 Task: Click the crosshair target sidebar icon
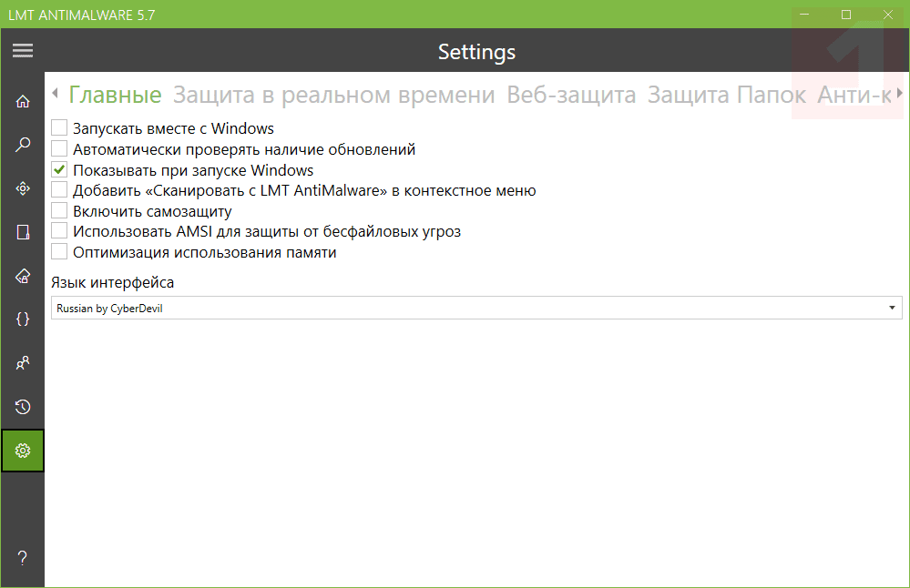click(23, 188)
